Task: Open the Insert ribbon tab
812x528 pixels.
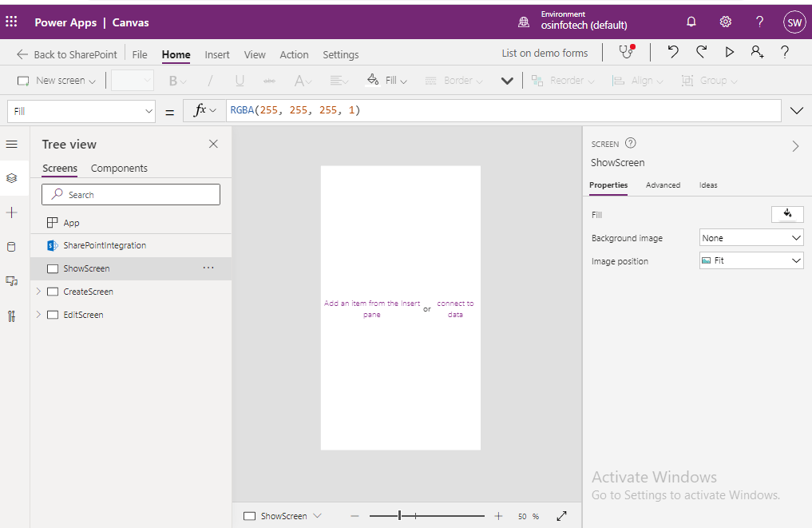Action: 217,54
